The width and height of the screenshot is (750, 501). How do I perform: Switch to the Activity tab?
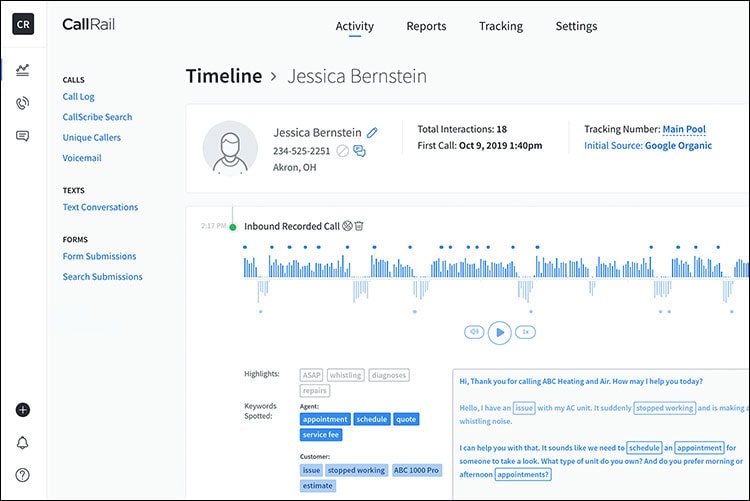[354, 26]
